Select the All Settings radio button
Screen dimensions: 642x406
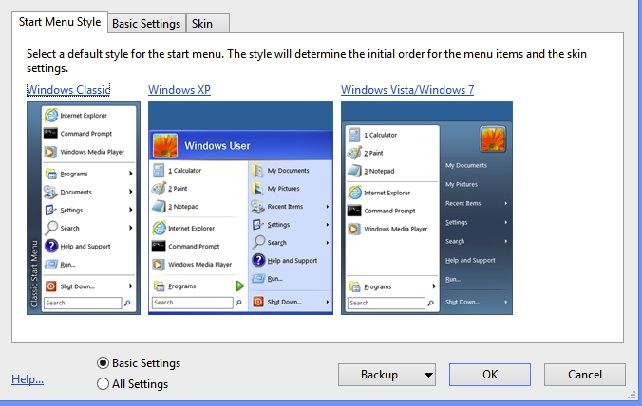point(103,384)
